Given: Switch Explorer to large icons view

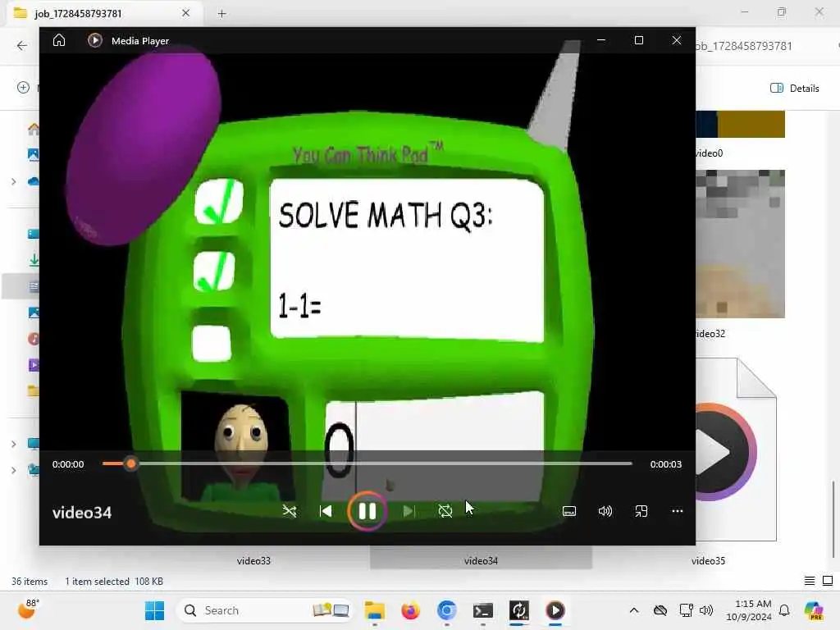Looking at the screenshot, I should [828, 581].
